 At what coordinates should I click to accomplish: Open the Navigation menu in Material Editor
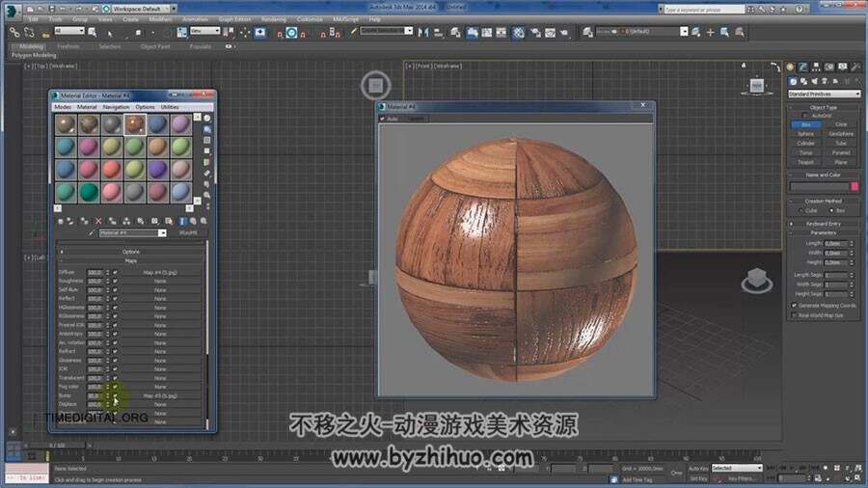coord(116,107)
